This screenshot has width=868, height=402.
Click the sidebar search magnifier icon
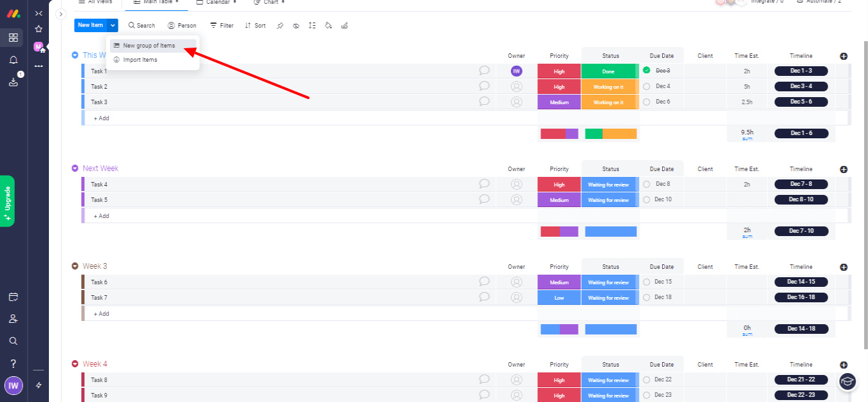[13, 341]
